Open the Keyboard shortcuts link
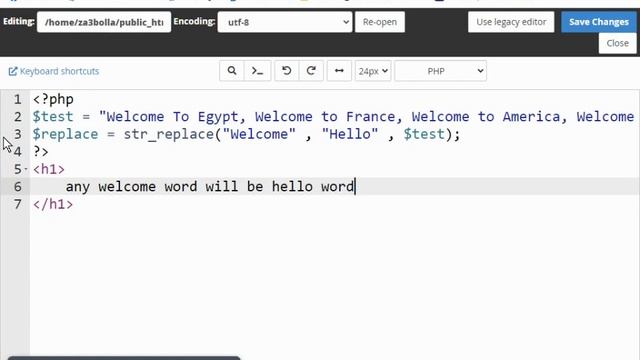The width and height of the screenshot is (640, 360). pos(54,71)
